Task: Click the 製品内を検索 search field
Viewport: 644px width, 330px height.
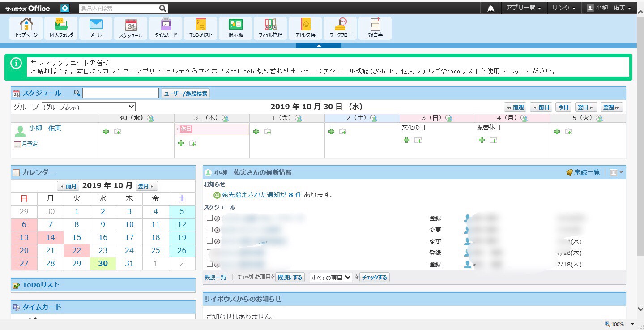Action: click(119, 9)
